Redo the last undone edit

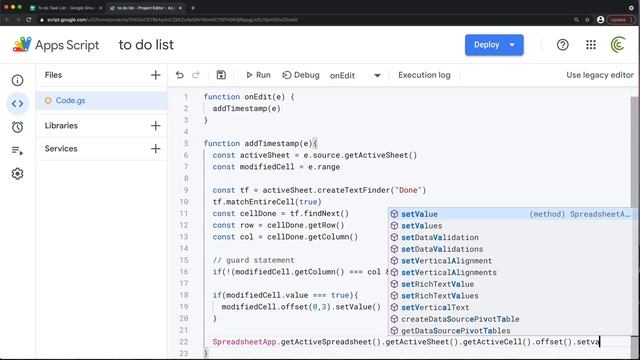(x=196, y=75)
